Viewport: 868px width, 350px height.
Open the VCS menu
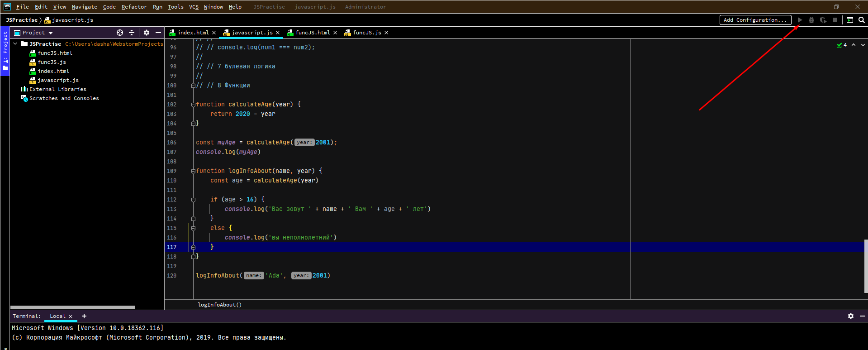coord(194,7)
